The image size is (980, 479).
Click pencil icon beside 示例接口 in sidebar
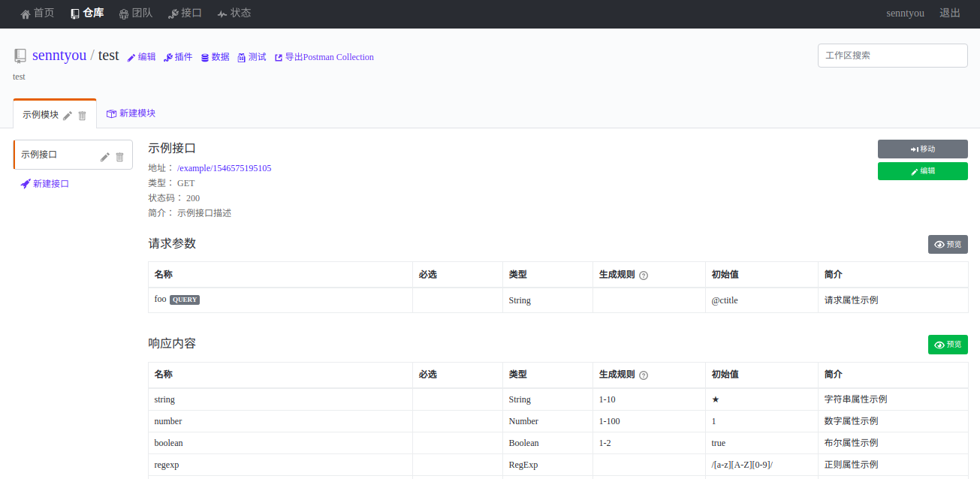click(x=105, y=157)
